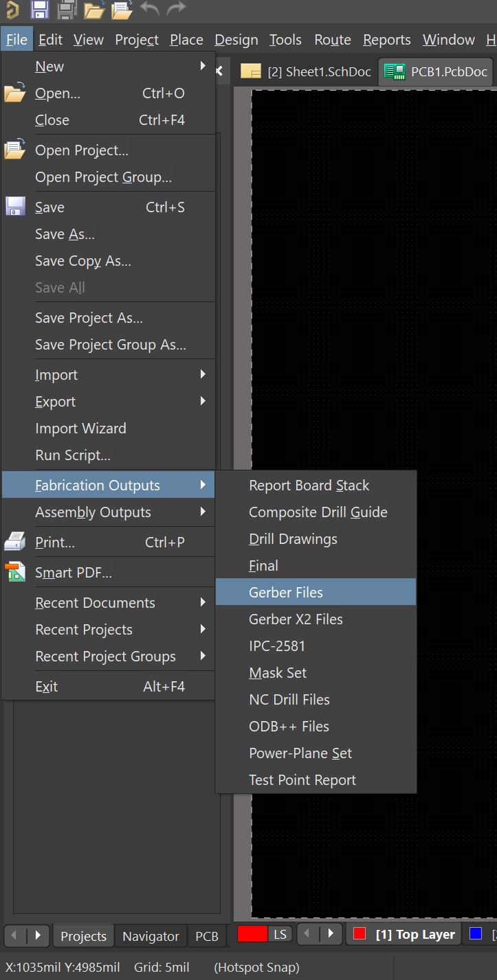Click the Undo arrow in the top toolbar
Image resolution: width=497 pixels, height=980 pixels.
[149, 9]
